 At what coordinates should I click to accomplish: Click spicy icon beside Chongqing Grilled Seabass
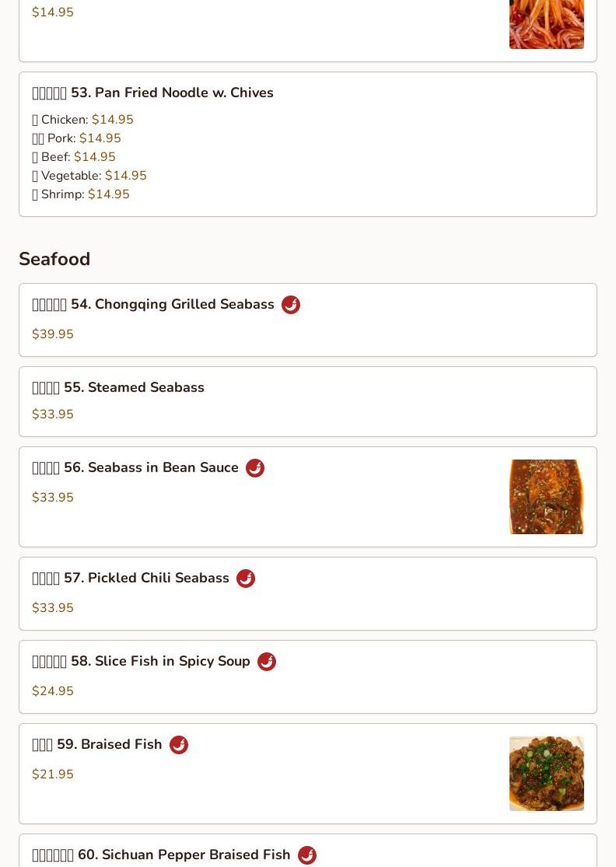tap(291, 305)
